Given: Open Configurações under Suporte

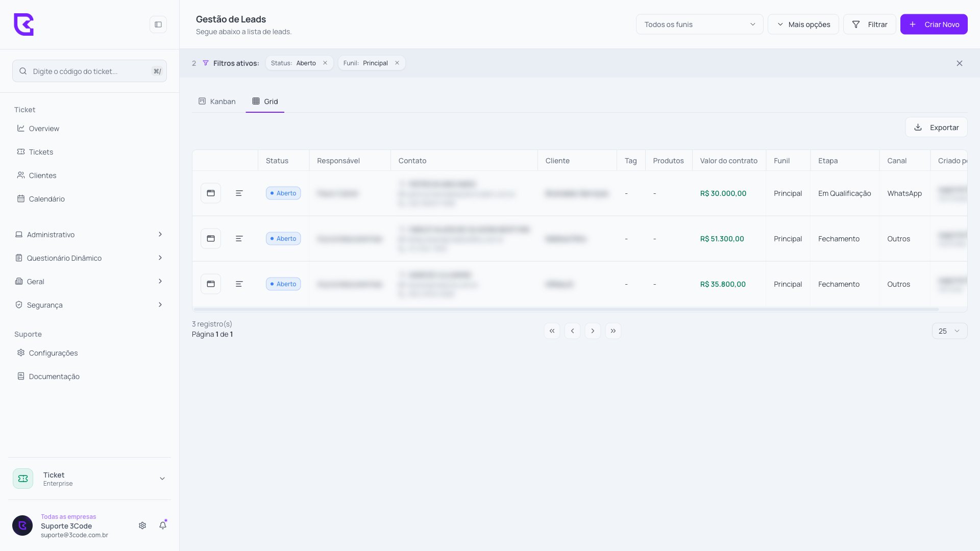Looking at the screenshot, I should 53,353.
